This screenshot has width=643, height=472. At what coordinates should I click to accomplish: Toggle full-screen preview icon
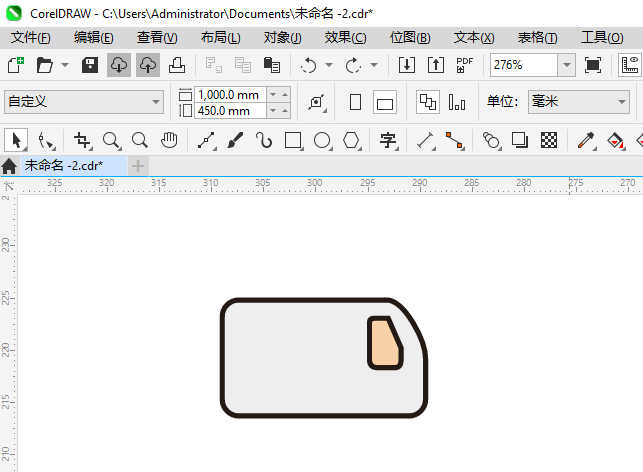593,65
